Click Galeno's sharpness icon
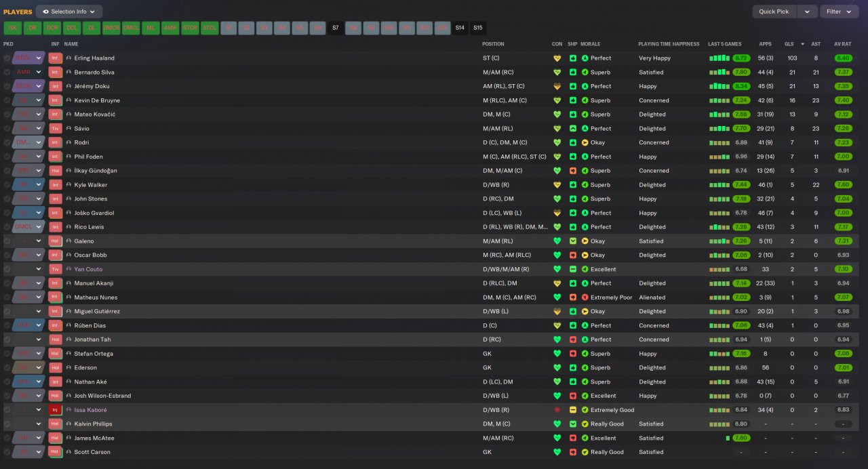The image size is (868, 469). (x=573, y=241)
